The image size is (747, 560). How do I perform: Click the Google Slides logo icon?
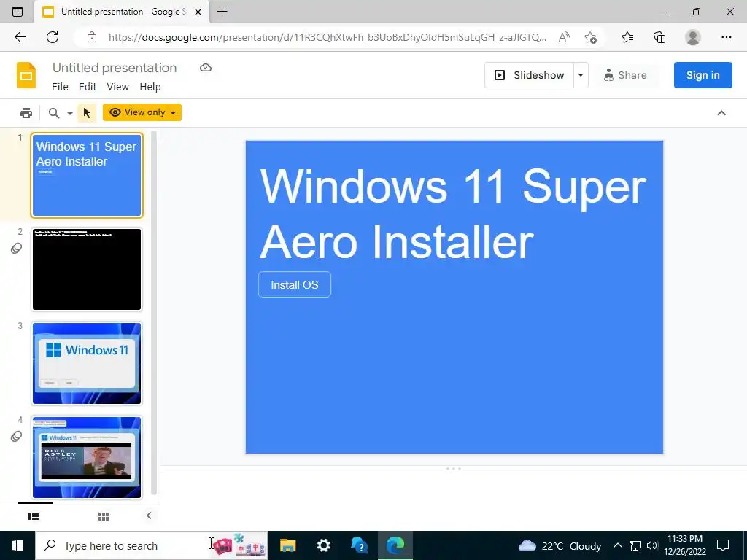click(x=26, y=75)
